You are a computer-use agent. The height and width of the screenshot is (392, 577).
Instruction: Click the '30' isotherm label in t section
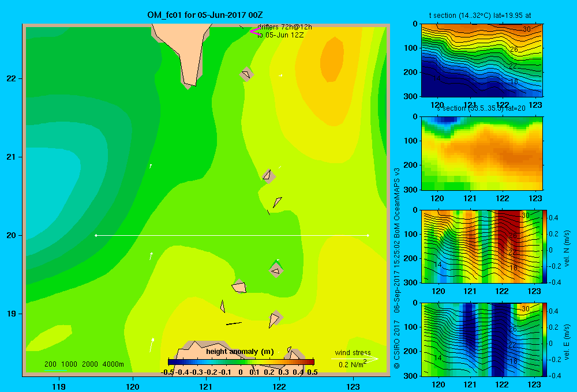pyautogui.click(x=527, y=29)
